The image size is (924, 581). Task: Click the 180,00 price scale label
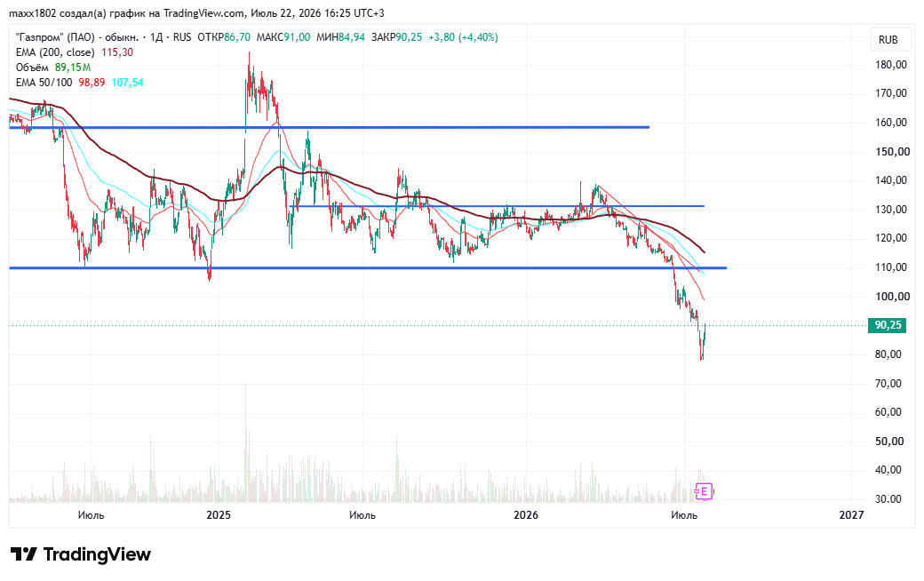[891, 65]
